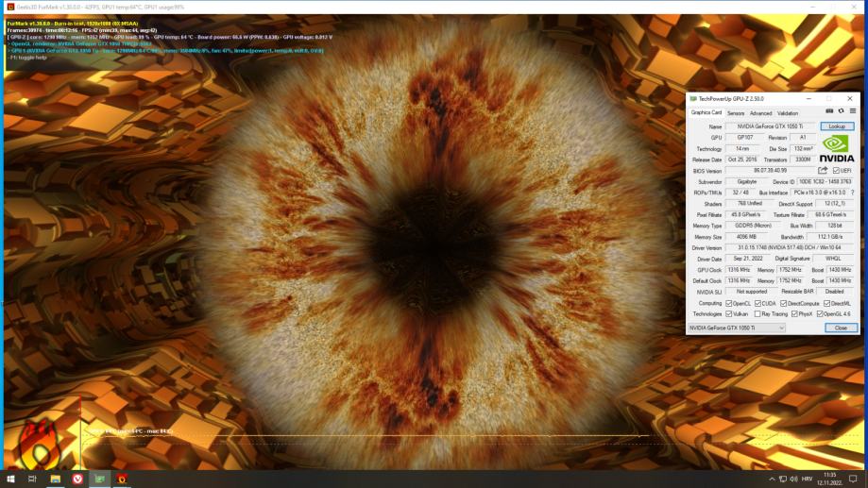This screenshot has height=488, width=868.
Task: Click the Bus Interface question mark
Action: [853, 193]
